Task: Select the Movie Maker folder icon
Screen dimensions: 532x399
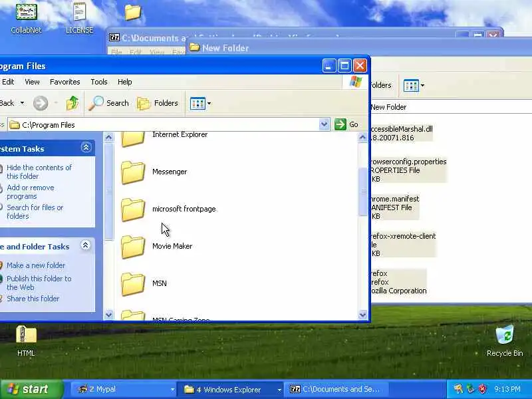Action: (x=132, y=247)
